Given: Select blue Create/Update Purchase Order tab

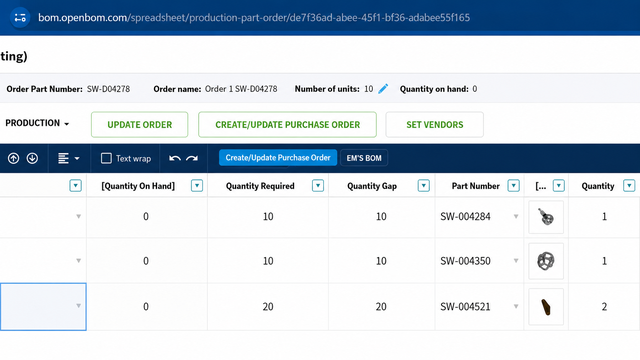Looking at the screenshot, I should [x=278, y=158].
